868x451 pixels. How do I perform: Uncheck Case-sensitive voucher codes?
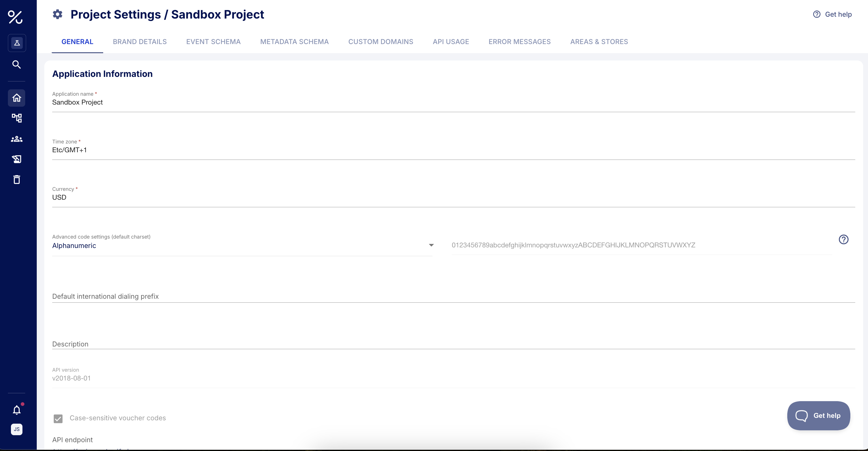(x=58, y=418)
